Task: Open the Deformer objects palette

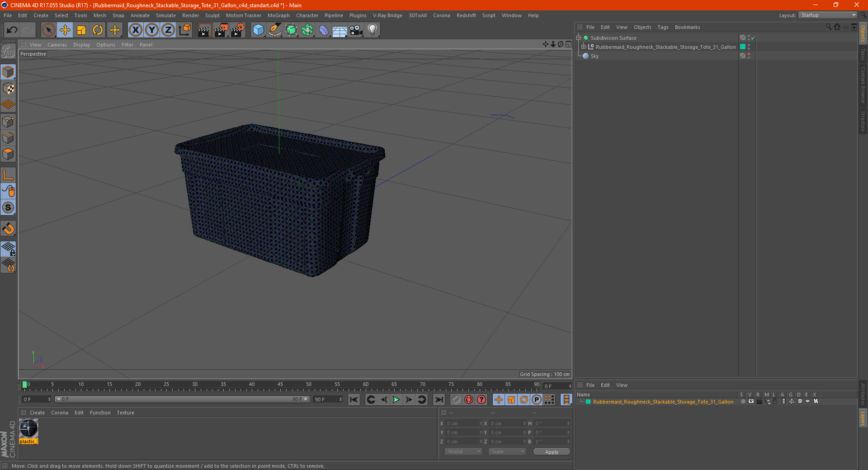Action: [x=324, y=30]
